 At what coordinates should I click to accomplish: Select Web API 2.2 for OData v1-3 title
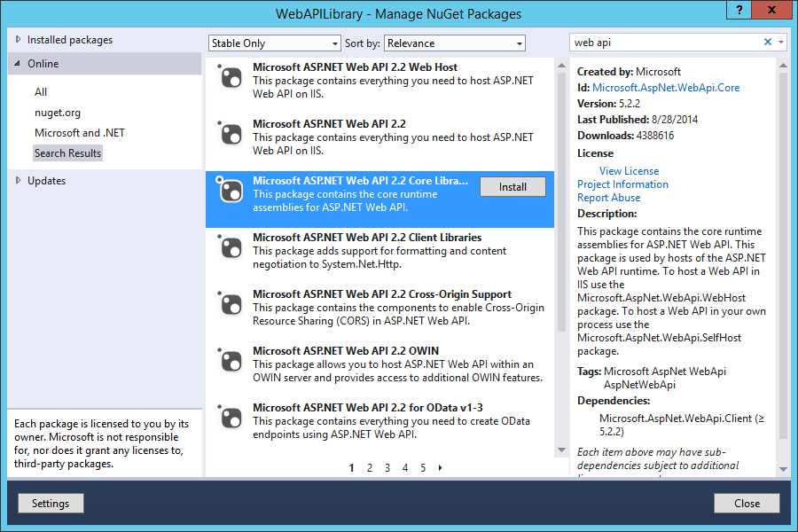[368, 408]
